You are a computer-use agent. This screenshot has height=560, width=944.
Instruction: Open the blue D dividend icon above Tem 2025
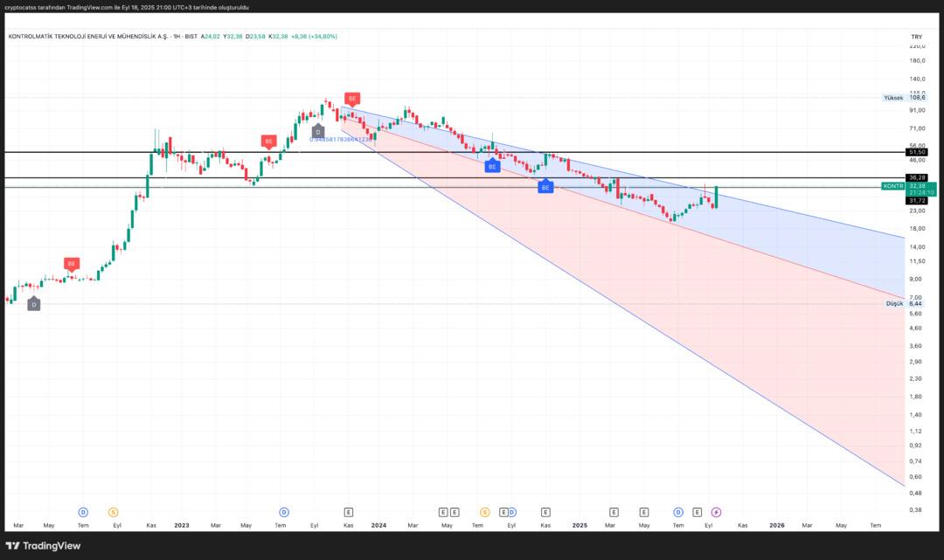(x=678, y=513)
